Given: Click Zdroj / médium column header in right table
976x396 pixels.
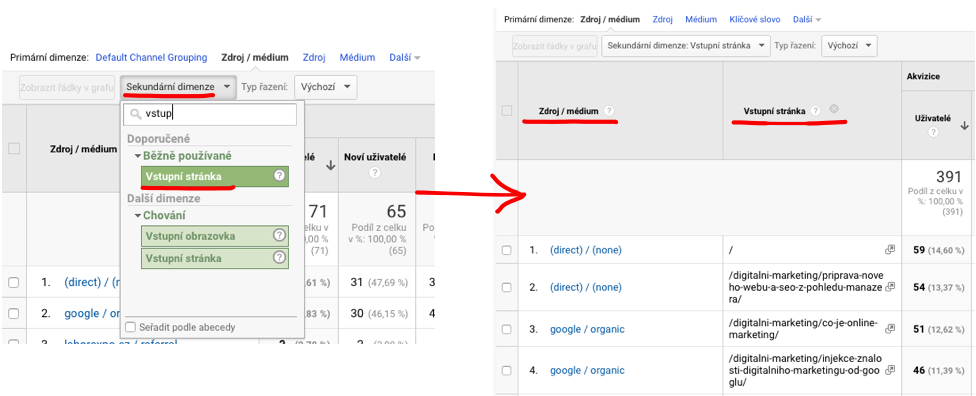Looking at the screenshot, I should (568, 111).
